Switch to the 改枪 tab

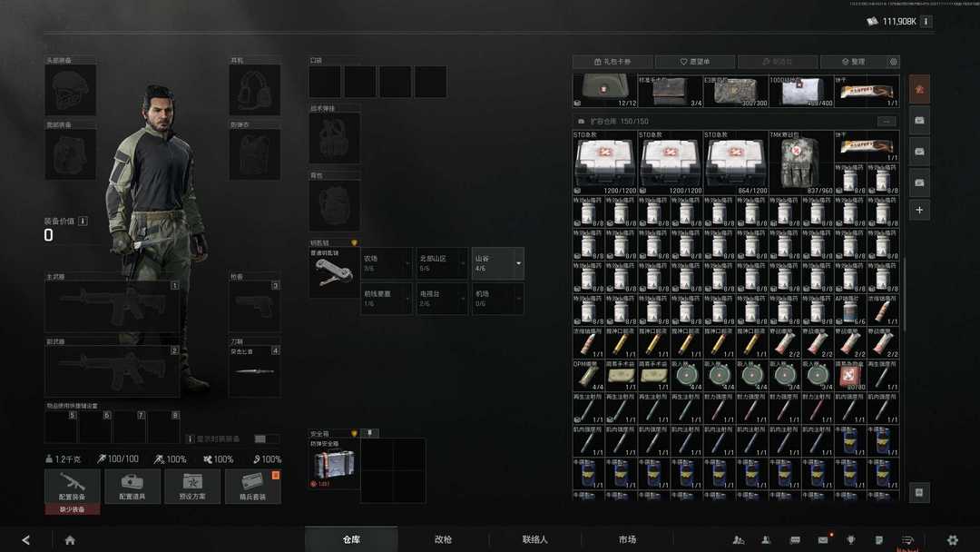(443, 539)
